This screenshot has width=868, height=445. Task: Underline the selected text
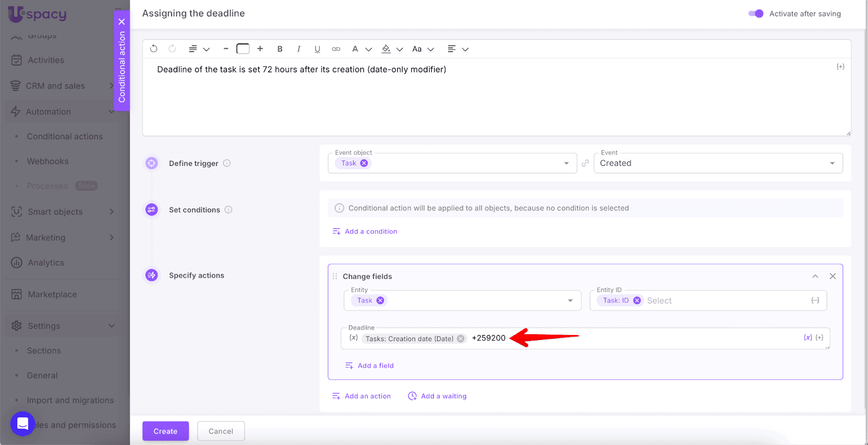pos(317,49)
